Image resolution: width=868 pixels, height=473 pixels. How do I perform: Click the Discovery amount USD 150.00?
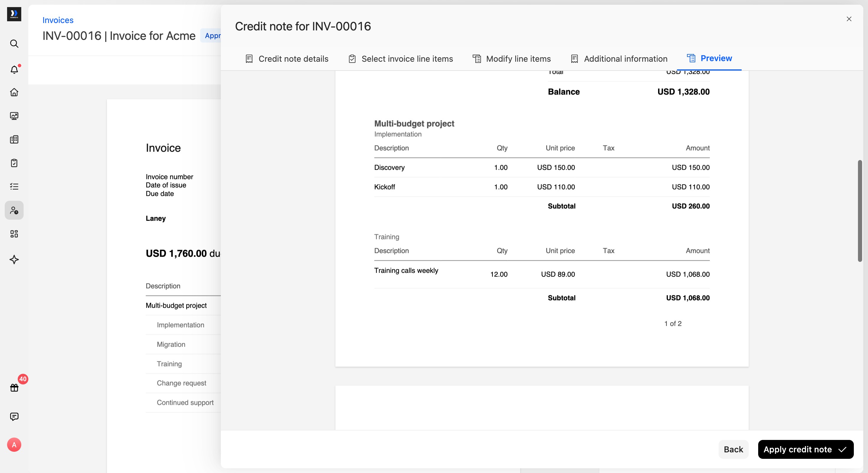[x=691, y=167]
